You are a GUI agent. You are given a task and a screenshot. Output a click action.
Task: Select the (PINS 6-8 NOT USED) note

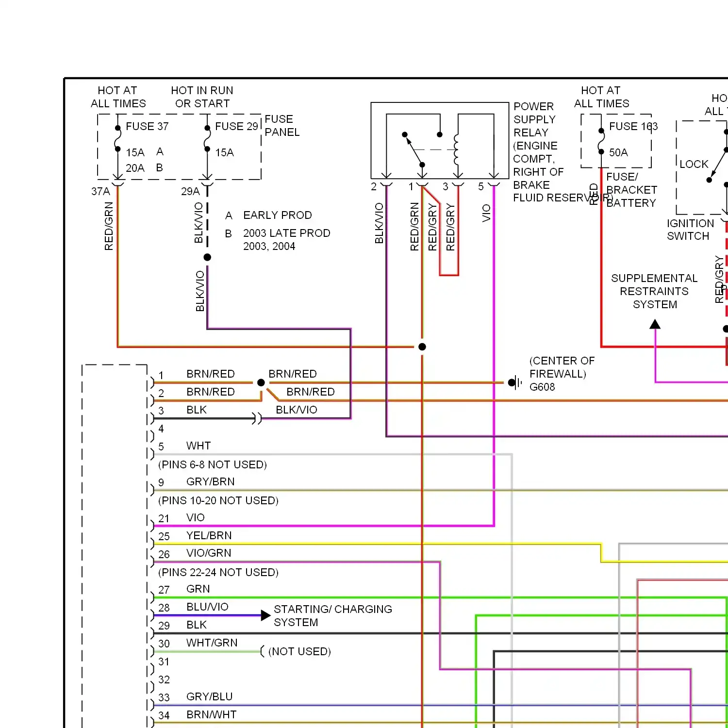[213, 464]
